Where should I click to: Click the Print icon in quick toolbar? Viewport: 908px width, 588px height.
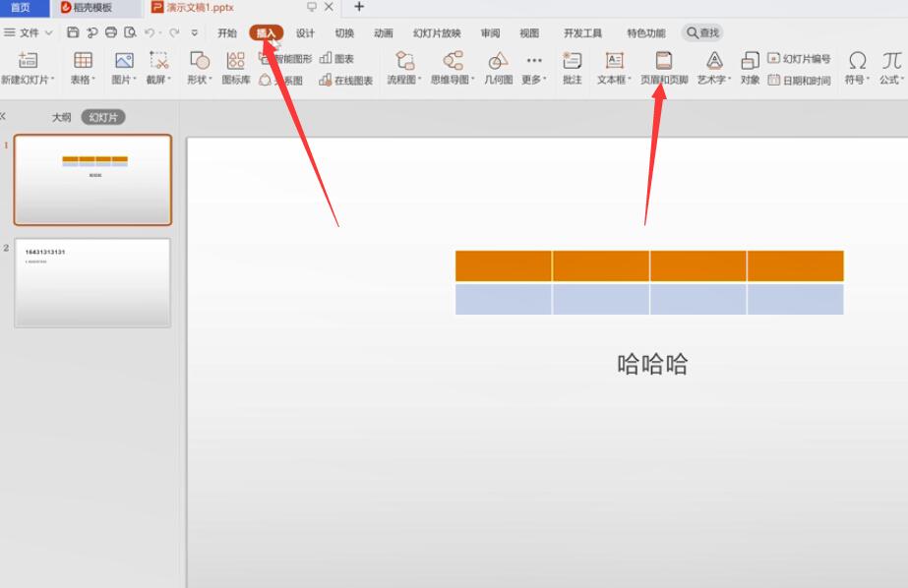(x=110, y=32)
